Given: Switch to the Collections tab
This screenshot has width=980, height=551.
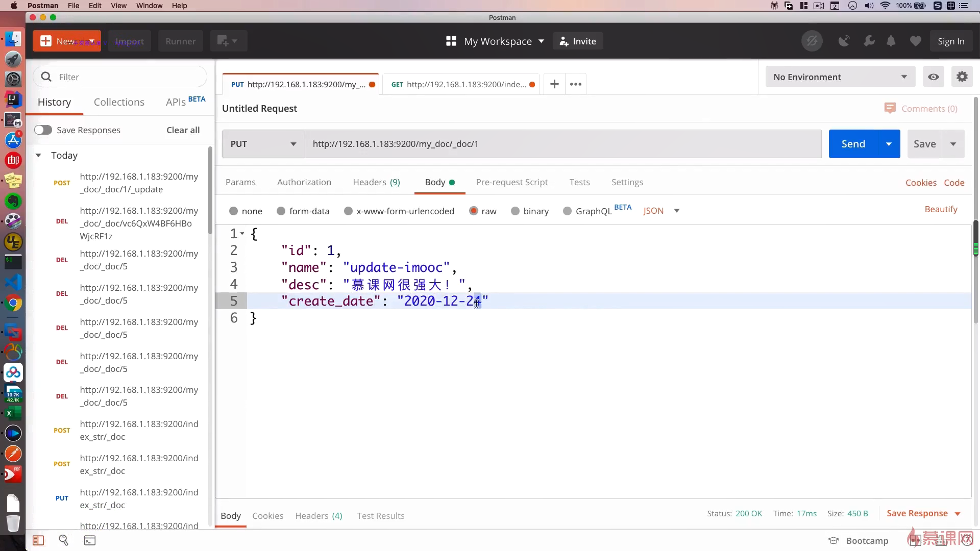Looking at the screenshot, I should click(119, 102).
